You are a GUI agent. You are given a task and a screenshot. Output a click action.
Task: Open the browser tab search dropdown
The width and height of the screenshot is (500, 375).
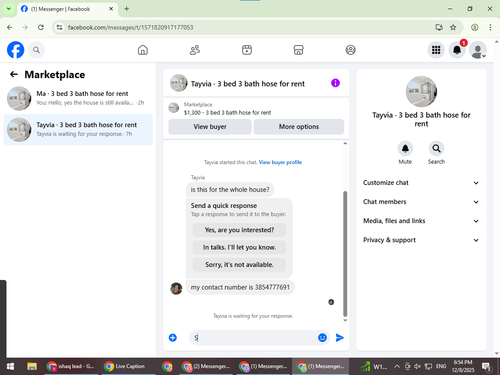9,9
